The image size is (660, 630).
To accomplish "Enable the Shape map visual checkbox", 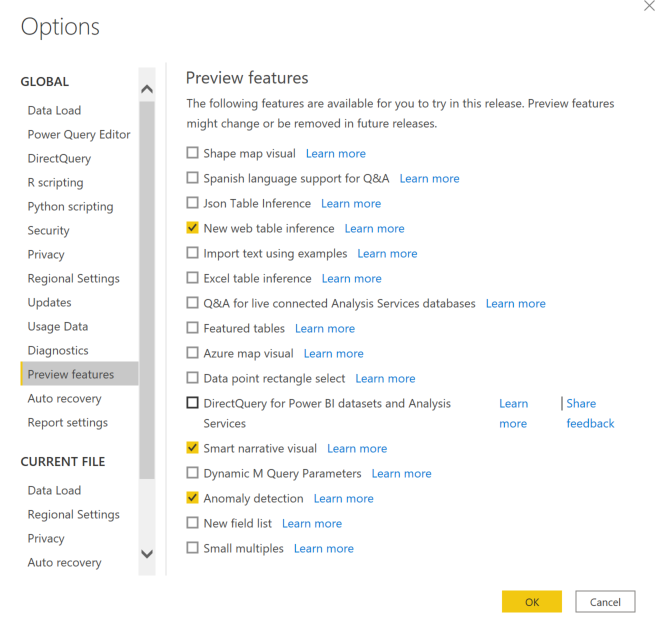I will pos(193,154).
